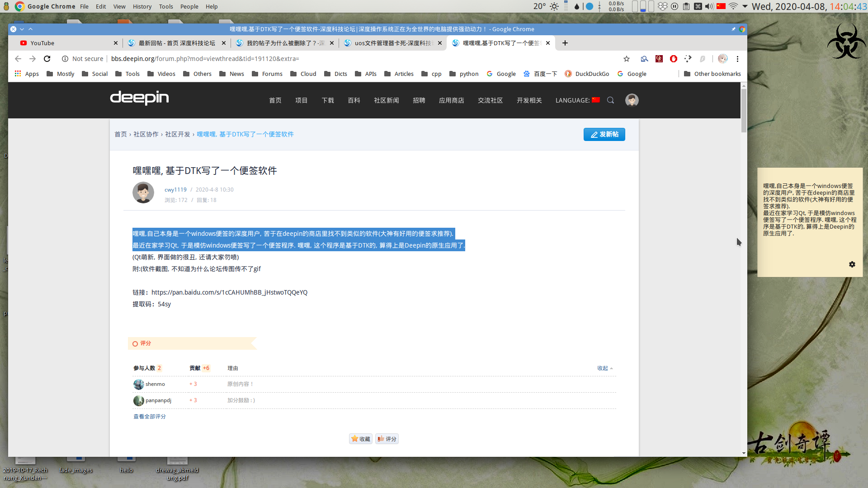Viewport: 868px width, 488px height.
Task: Open the pan.baidu.com download link
Action: tap(229, 292)
